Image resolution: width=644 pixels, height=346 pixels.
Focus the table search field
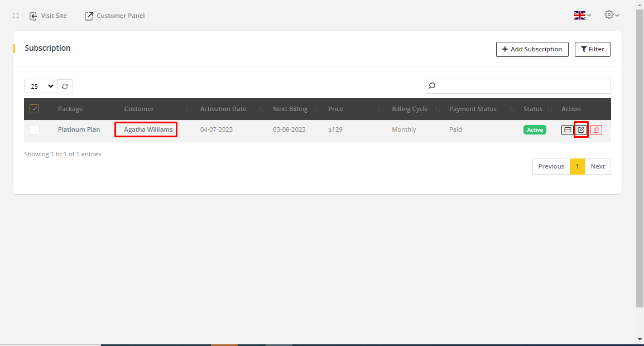518,86
